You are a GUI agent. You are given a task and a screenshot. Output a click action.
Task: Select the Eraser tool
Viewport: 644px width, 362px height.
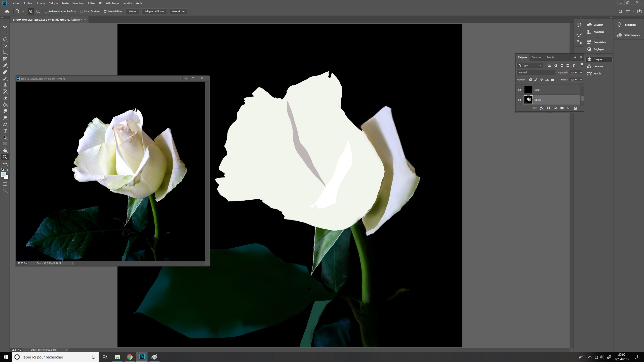coord(5,98)
